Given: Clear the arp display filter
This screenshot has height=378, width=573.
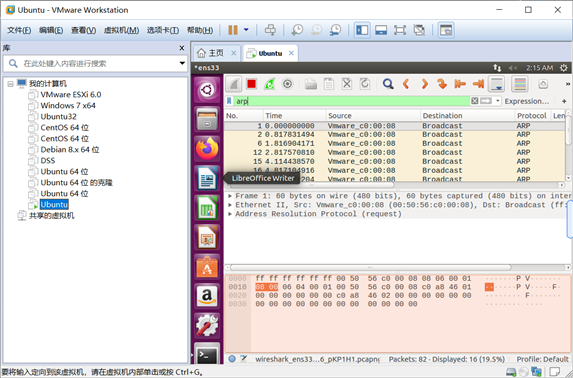Looking at the screenshot, I should pos(474,101).
